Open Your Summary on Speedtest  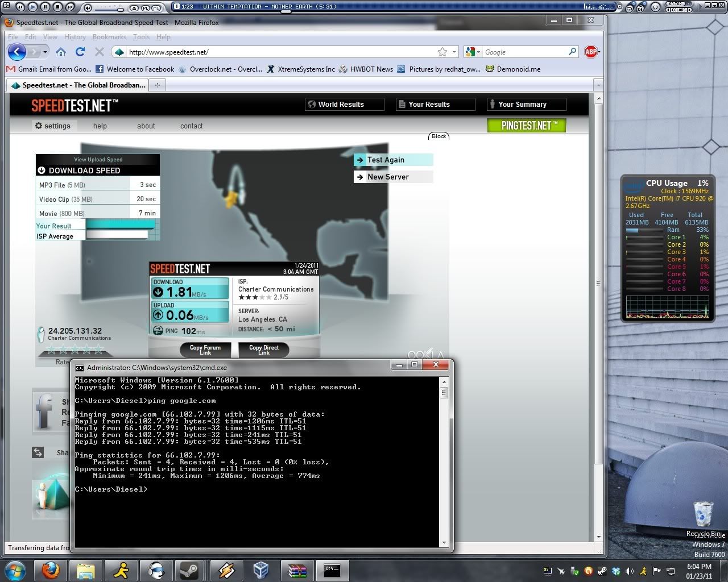pyautogui.click(x=526, y=104)
